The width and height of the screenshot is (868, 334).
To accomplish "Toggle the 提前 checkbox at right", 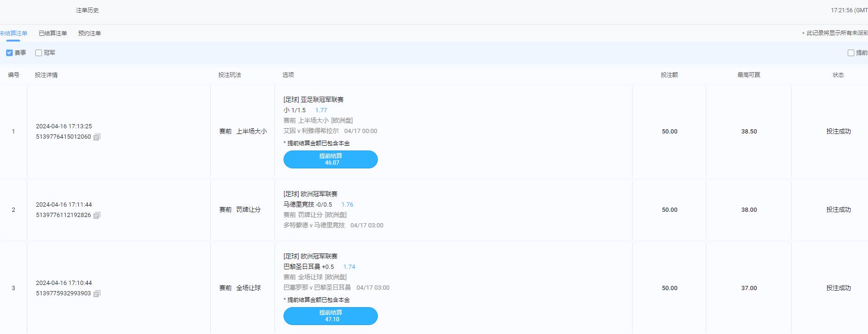I will click(x=851, y=53).
